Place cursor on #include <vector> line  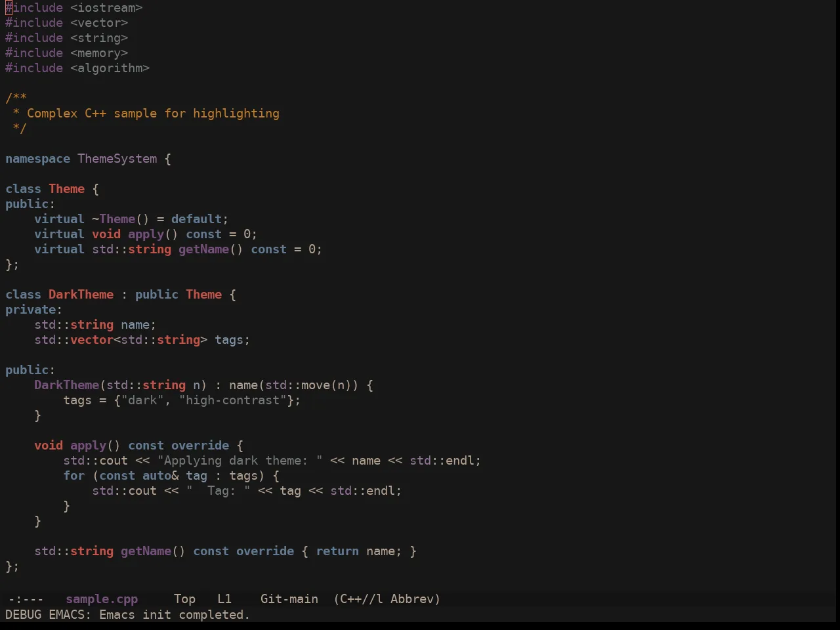(x=67, y=23)
